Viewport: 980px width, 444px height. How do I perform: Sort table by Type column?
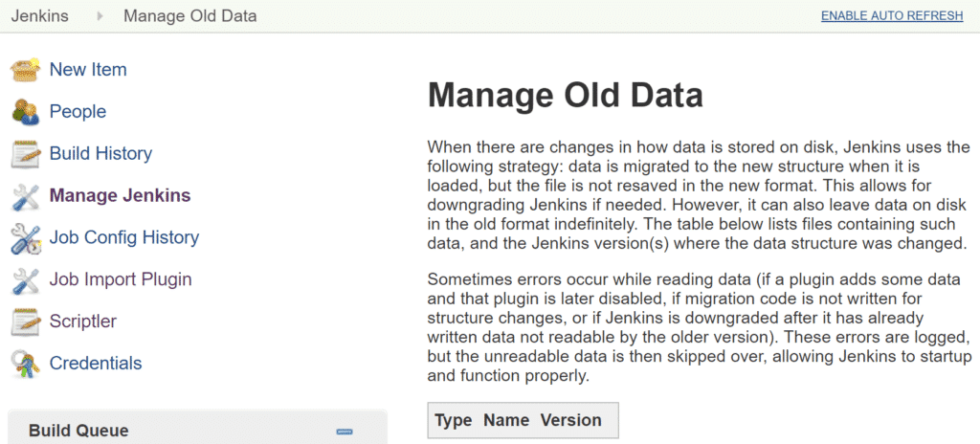(453, 420)
